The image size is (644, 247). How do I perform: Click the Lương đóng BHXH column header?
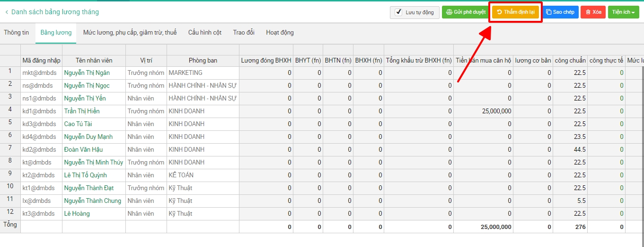(x=266, y=61)
